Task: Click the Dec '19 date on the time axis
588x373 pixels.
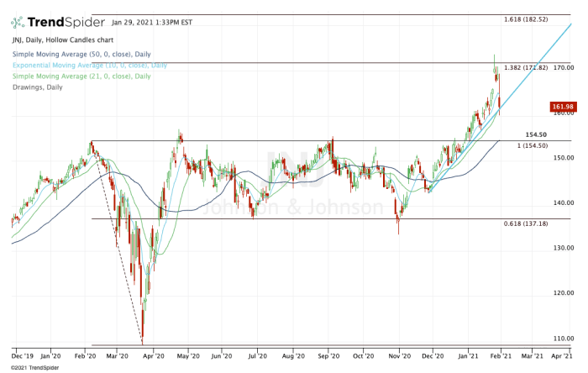Action: pyautogui.click(x=22, y=356)
